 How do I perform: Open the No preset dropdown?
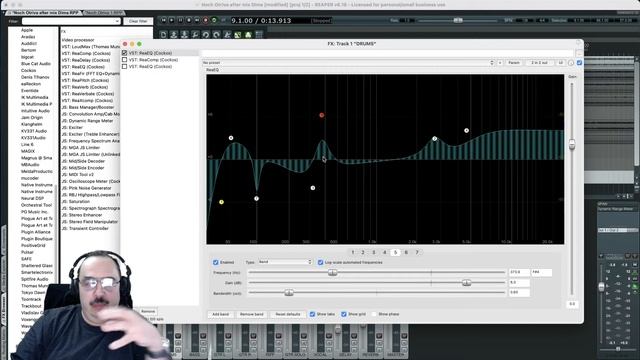pos(348,62)
